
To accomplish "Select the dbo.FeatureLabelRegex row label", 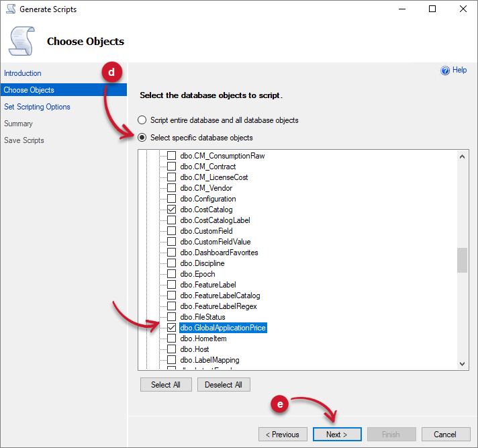I will (218, 306).
